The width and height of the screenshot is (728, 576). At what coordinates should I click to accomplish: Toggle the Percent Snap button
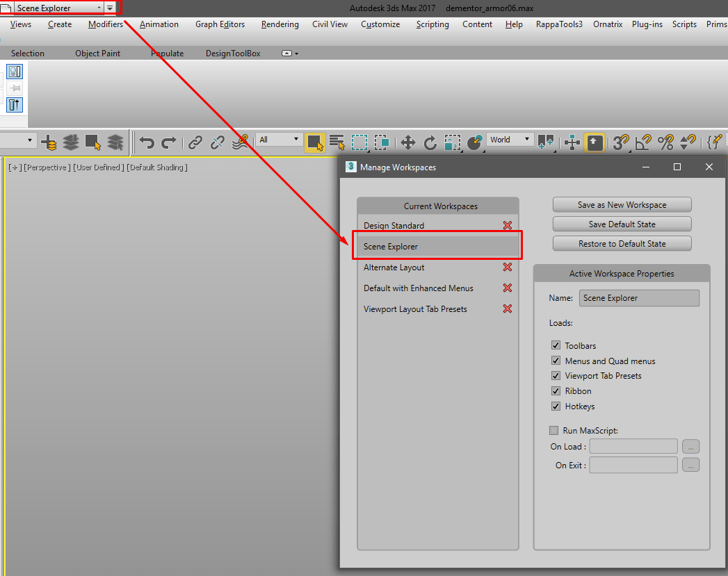(x=665, y=142)
